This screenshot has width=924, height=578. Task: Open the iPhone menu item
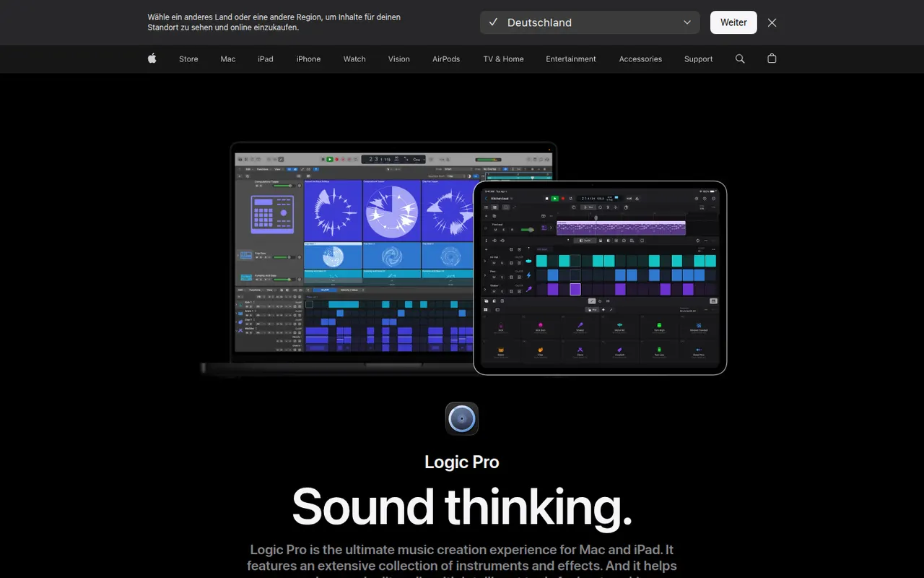click(308, 59)
